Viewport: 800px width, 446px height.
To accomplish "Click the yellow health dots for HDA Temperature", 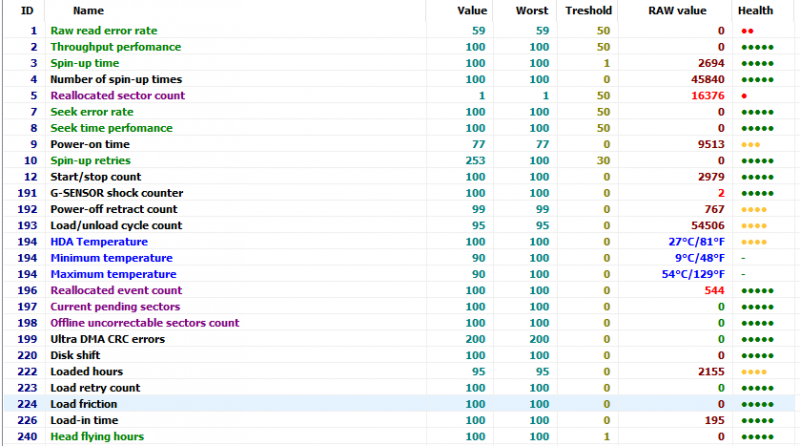I will 754,242.
